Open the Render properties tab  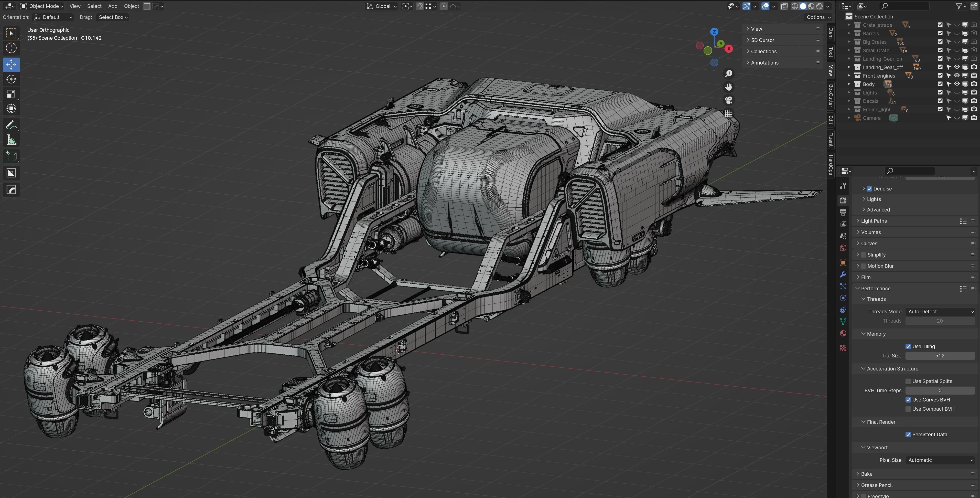[843, 200]
